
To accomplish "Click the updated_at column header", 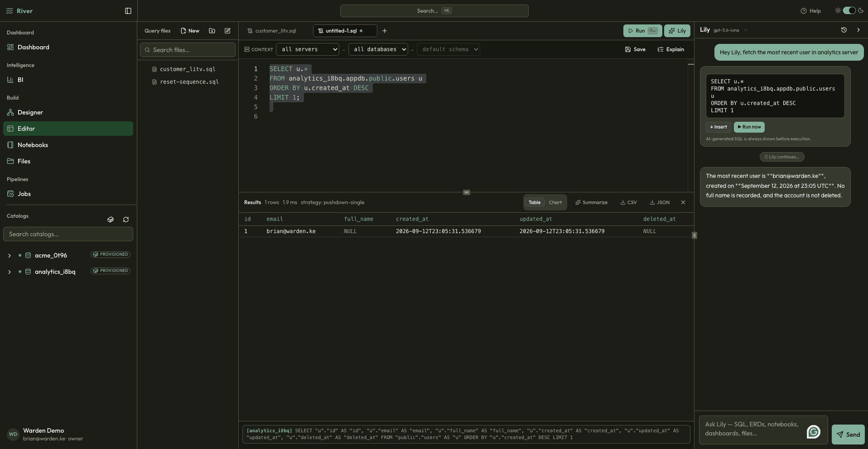I will point(536,219).
